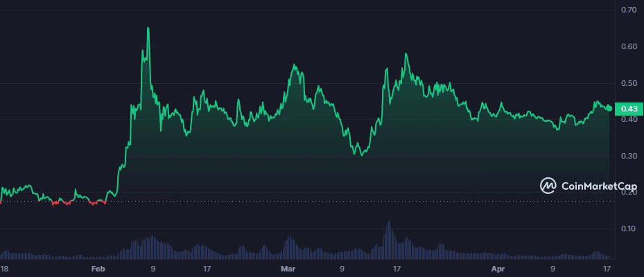Screen dimensions: 644x277
Task: Click the 0.70 price axis label
Action: click(x=629, y=10)
